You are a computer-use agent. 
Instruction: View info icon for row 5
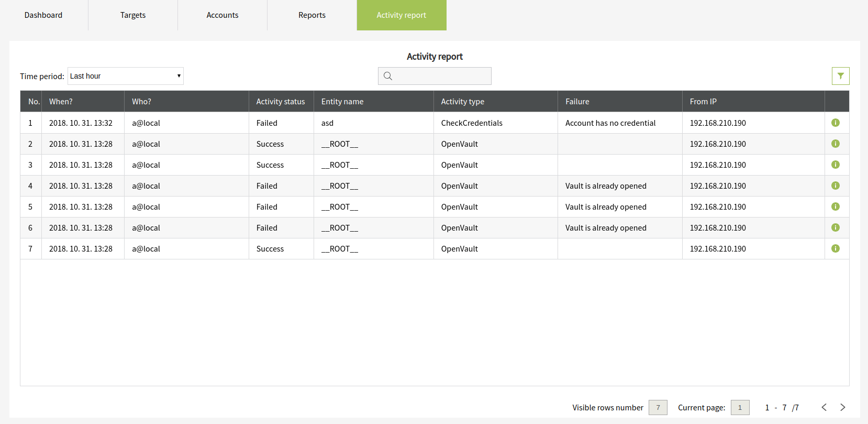point(836,206)
